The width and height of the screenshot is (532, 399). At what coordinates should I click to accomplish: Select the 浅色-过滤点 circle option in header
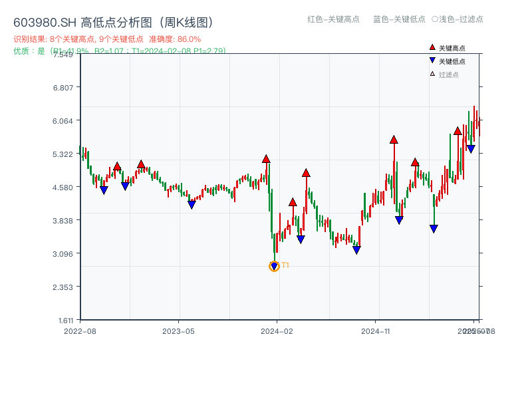pos(435,19)
